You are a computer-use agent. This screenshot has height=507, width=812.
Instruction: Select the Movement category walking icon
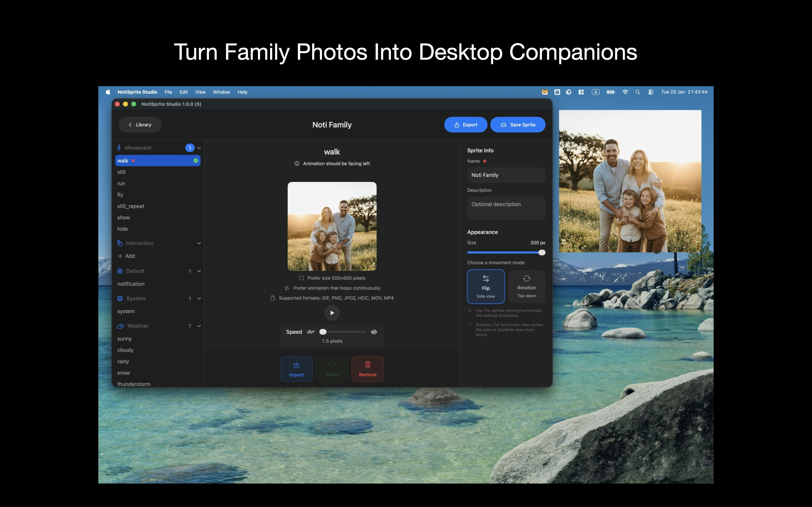pos(120,148)
